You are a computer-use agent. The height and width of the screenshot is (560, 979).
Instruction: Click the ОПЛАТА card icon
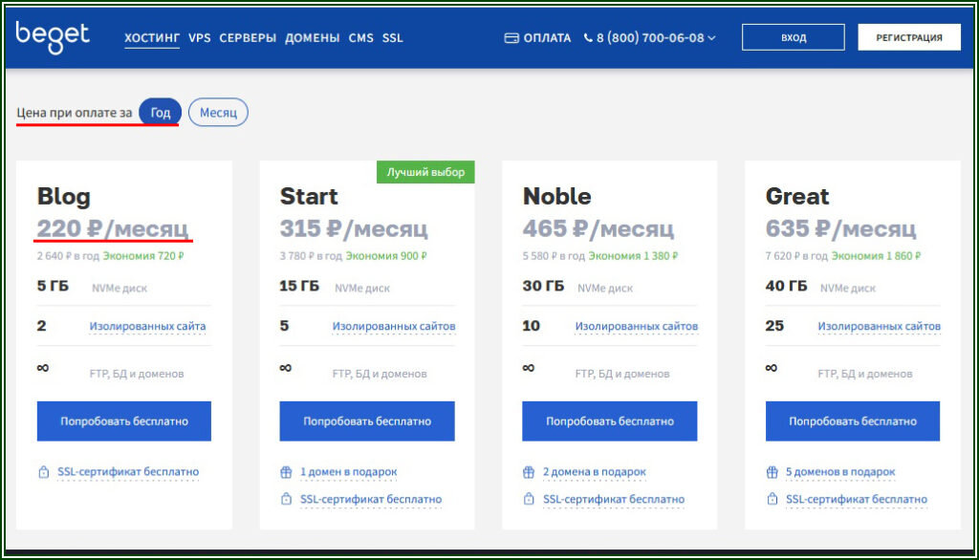pyautogui.click(x=511, y=38)
